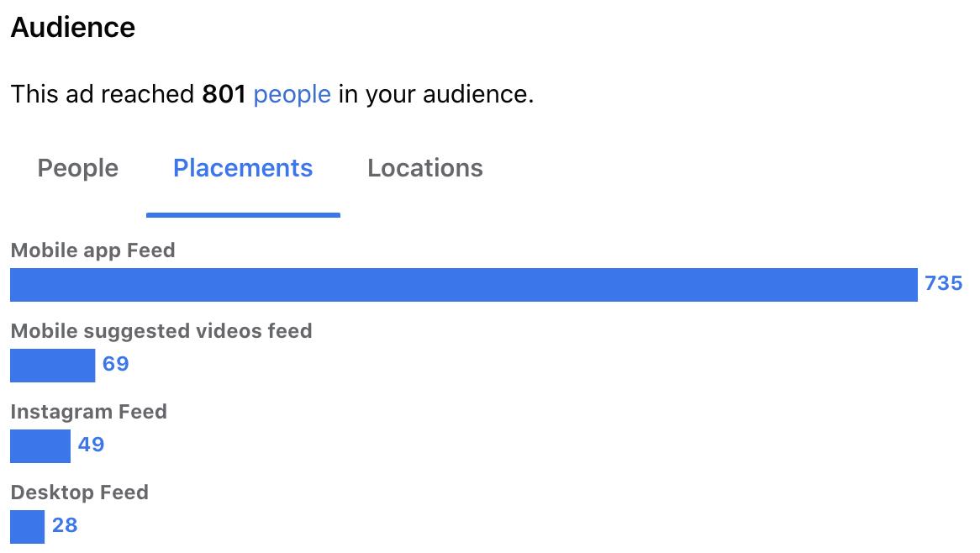Click the Desktop Feed bar
The height and width of the screenshot is (553, 980).
[x=27, y=527]
